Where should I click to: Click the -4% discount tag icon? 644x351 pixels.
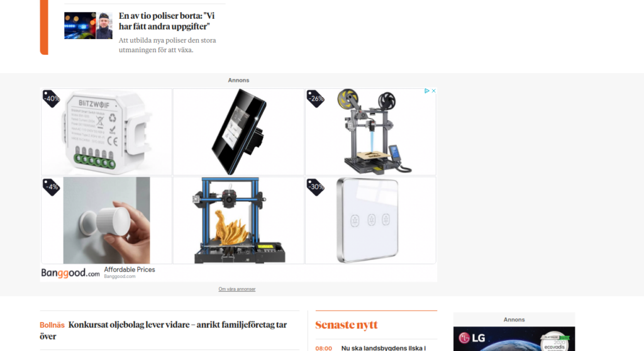click(x=52, y=187)
